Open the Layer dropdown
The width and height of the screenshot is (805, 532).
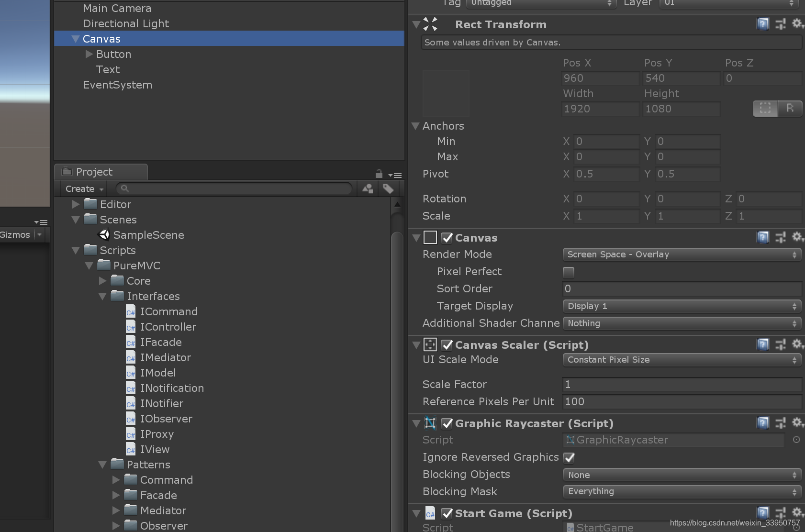(728, 3)
